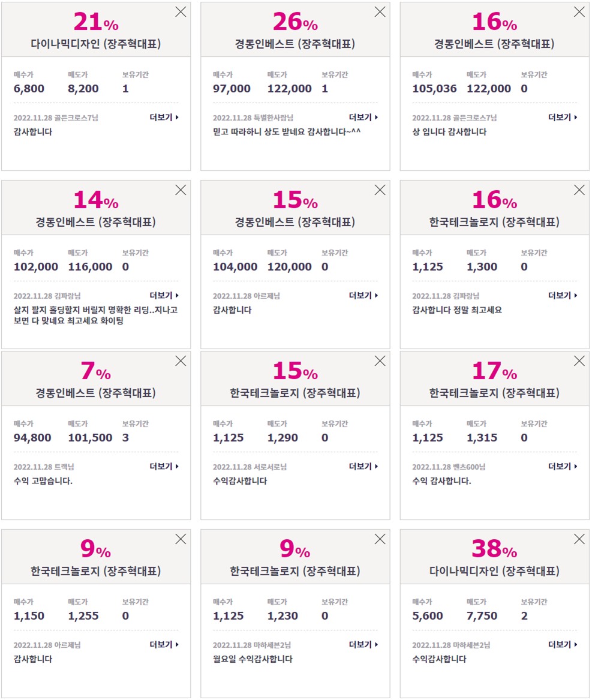Dismiss the 14% 경동인베스트 review card
592x700 pixels.
coord(181,190)
